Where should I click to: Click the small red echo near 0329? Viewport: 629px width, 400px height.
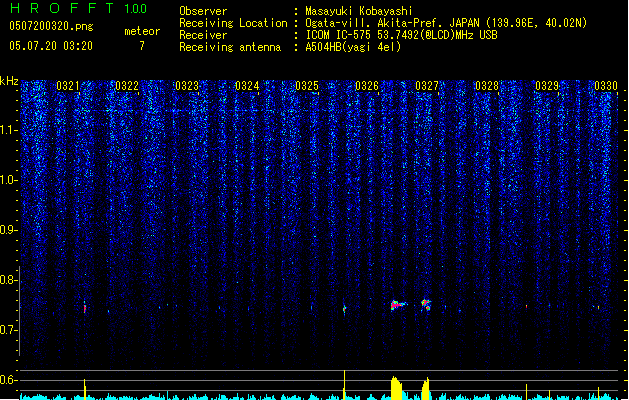(x=526, y=307)
